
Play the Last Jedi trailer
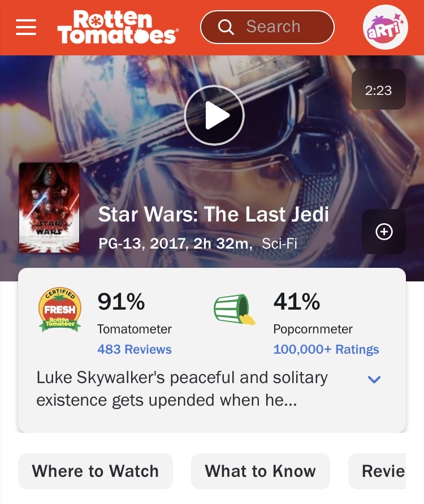pos(214,115)
